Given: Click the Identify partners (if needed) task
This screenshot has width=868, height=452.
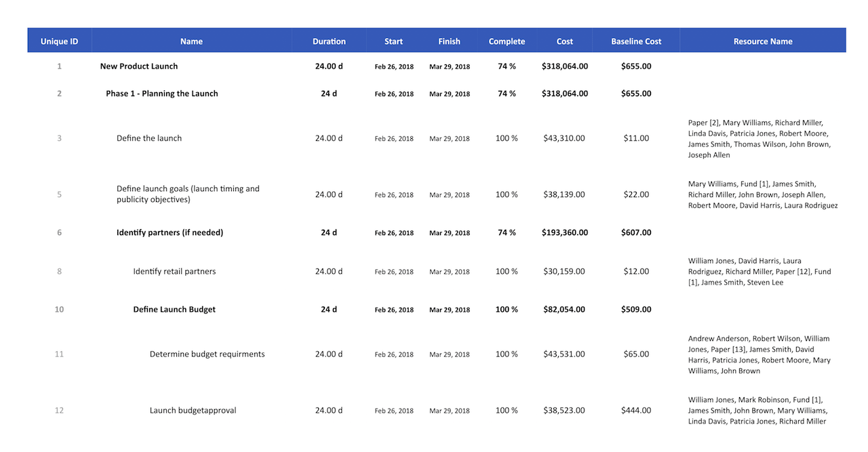Looking at the screenshot, I should click(x=170, y=232).
